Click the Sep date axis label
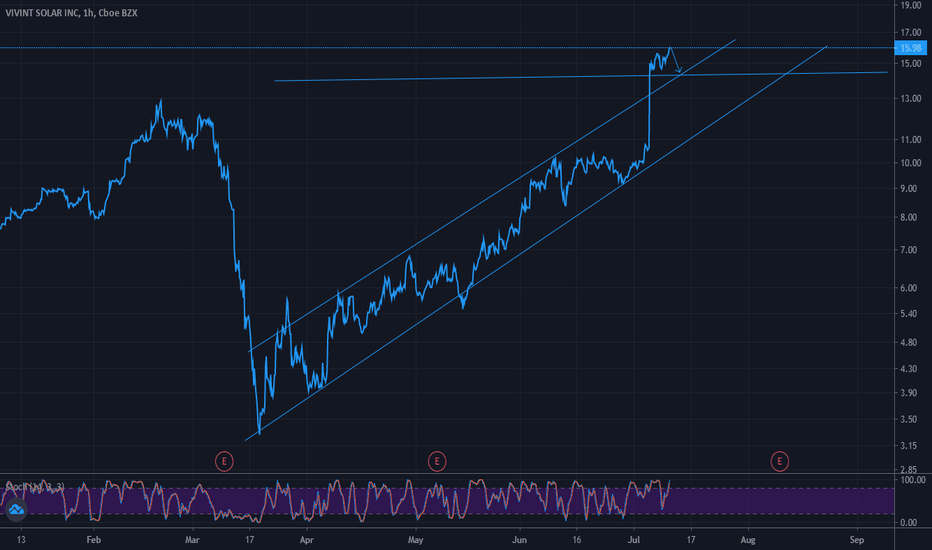This screenshot has width=932, height=550. tap(857, 540)
